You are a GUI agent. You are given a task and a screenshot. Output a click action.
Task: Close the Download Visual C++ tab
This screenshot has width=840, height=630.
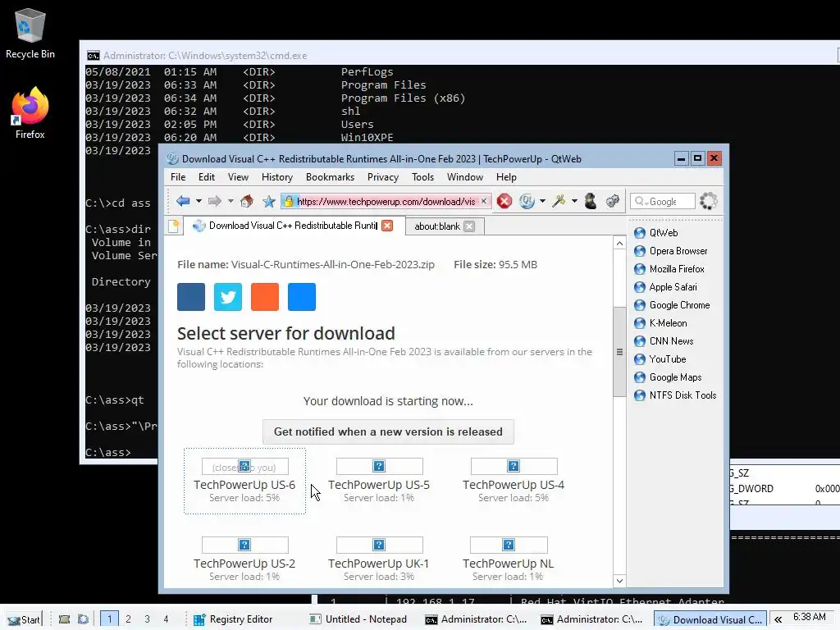point(387,226)
